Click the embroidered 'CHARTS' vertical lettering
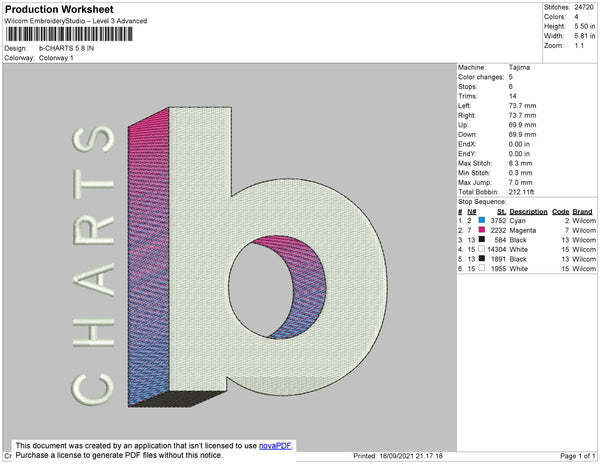Screen dimensions: 600x464 click(x=93, y=265)
